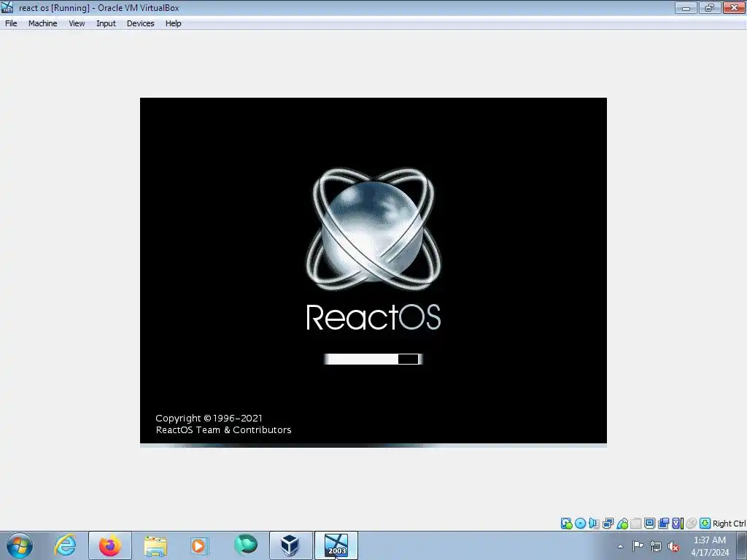Switch to VirtualBox Manager in the taskbar
This screenshot has width=747, height=560.
(x=290, y=545)
